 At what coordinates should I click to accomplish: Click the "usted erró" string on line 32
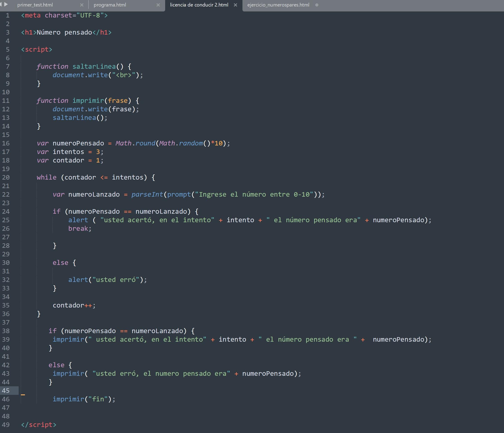(115, 280)
